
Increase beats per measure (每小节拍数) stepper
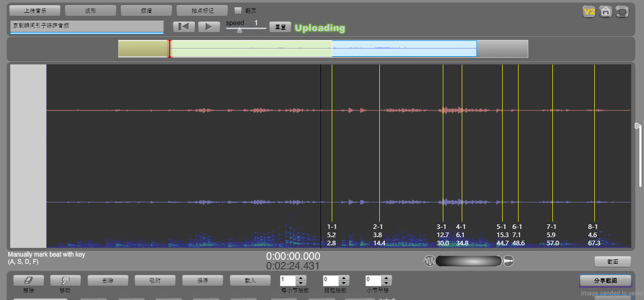click(x=301, y=278)
